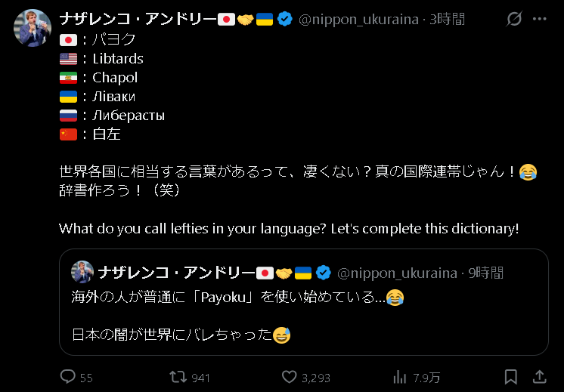Click the verified badge in quoted post
Image resolution: width=564 pixels, height=392 pixels.
point(323,273)
